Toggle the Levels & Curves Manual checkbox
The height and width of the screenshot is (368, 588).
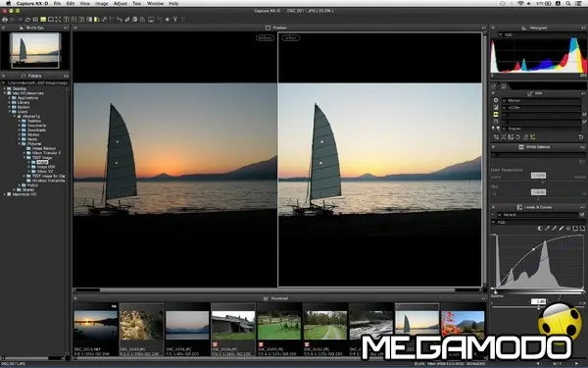point(582,214)
